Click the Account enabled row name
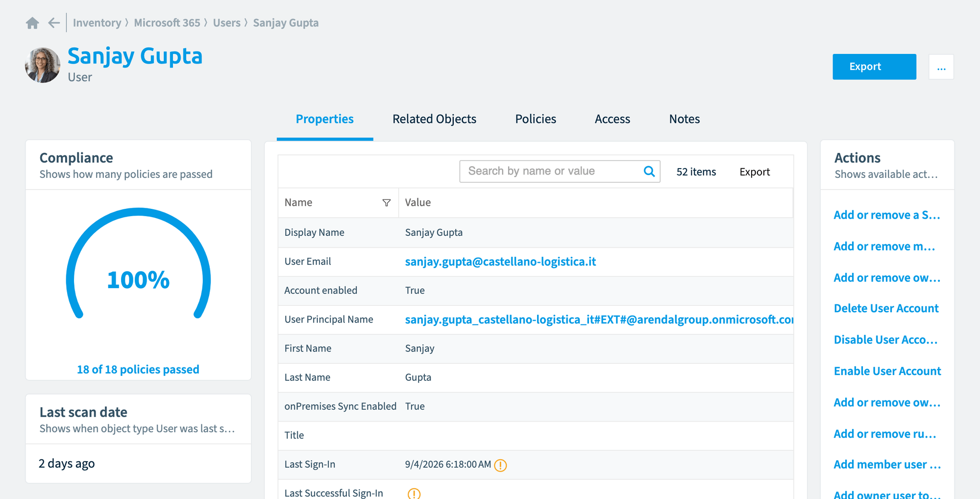Viewport: 980px width, 499px height. click(x=321, y=290)
